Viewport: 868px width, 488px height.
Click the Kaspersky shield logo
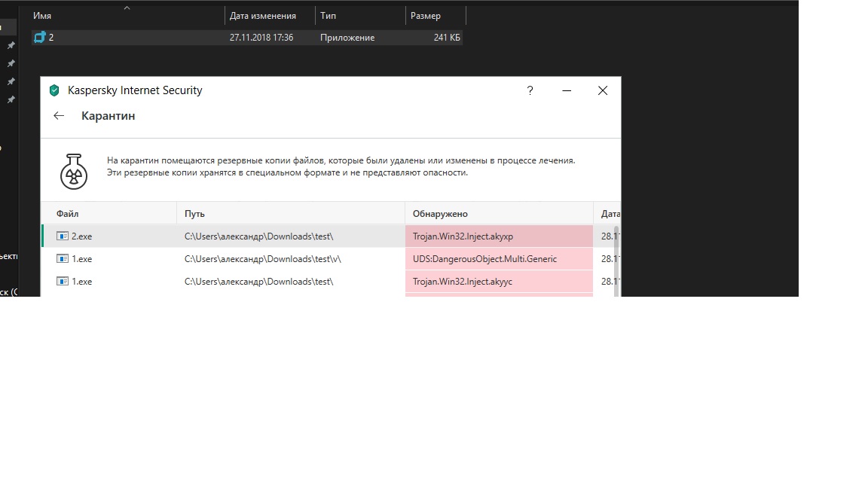point(54,90)
